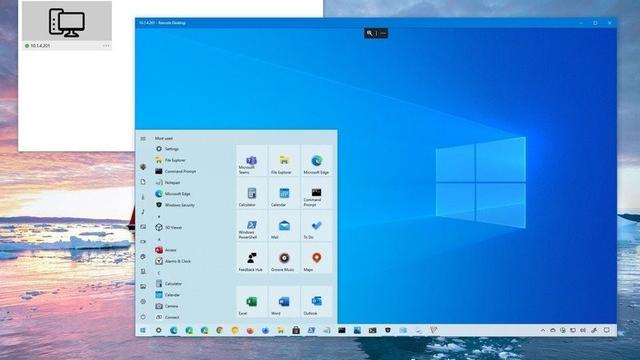The width and height of the screenshot is (640, 360).
Task: Open notification center in remote system tray
Action: point(607,330)
